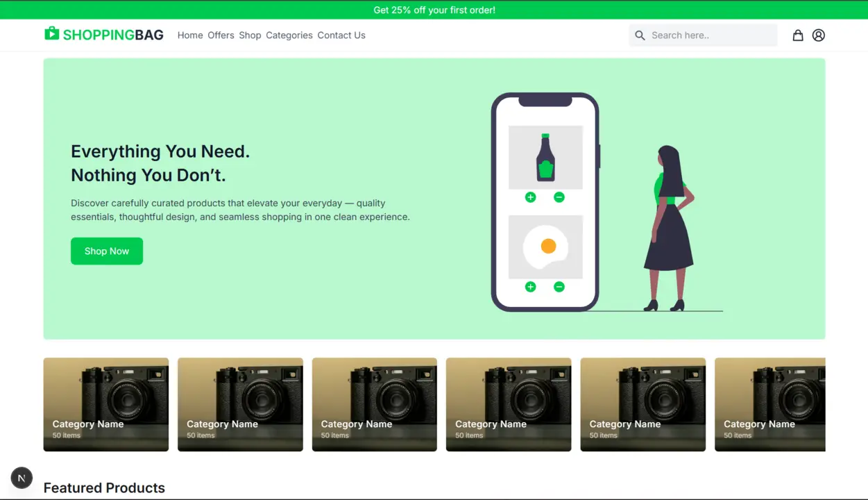Open the Contact Us page
868x500 pixels.
click(341, 35)
